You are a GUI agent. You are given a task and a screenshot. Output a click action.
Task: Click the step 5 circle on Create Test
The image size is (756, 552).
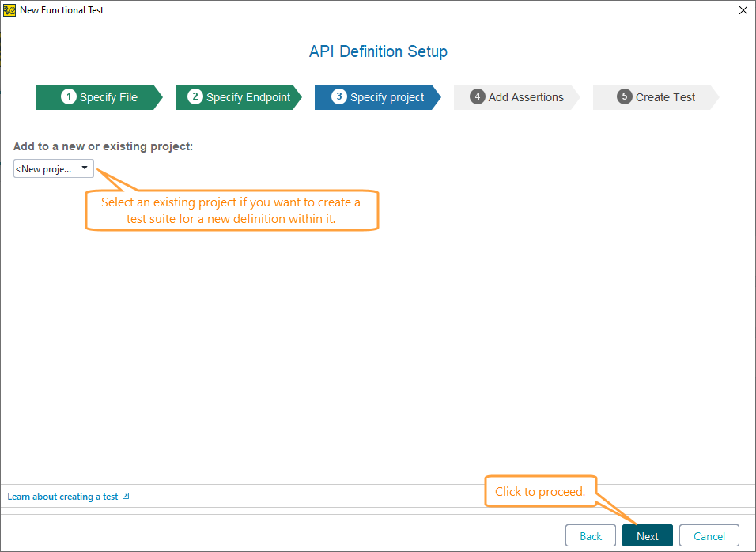[x=624, y=97]
